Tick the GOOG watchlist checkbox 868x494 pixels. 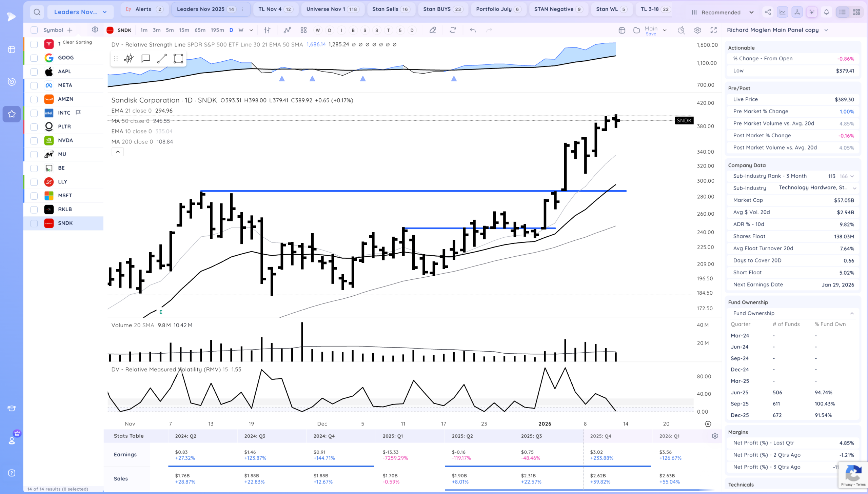pos(34,58)
